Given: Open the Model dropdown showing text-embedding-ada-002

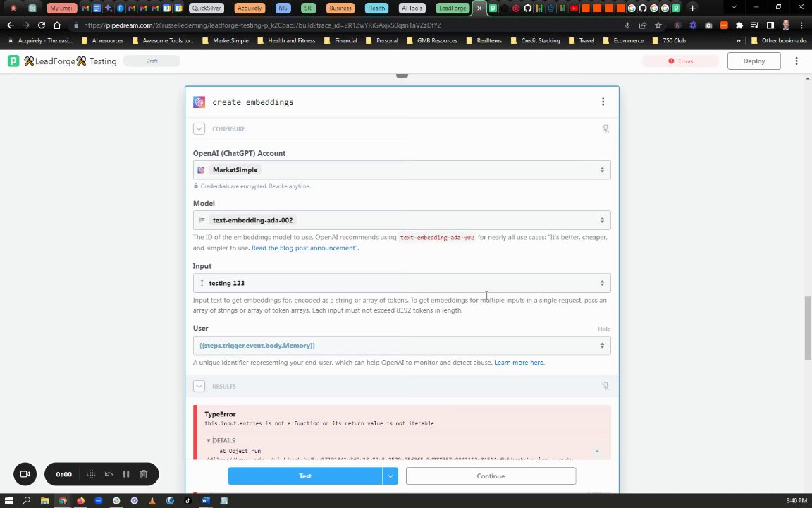Looking at the screenshot, I should tap(402, 220).
